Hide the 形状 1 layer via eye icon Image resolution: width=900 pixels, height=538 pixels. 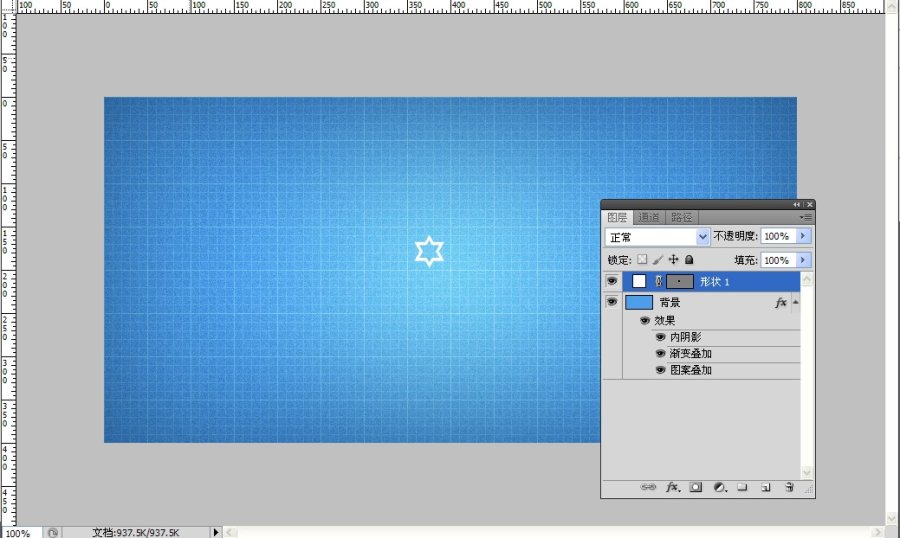coord(612,281)
